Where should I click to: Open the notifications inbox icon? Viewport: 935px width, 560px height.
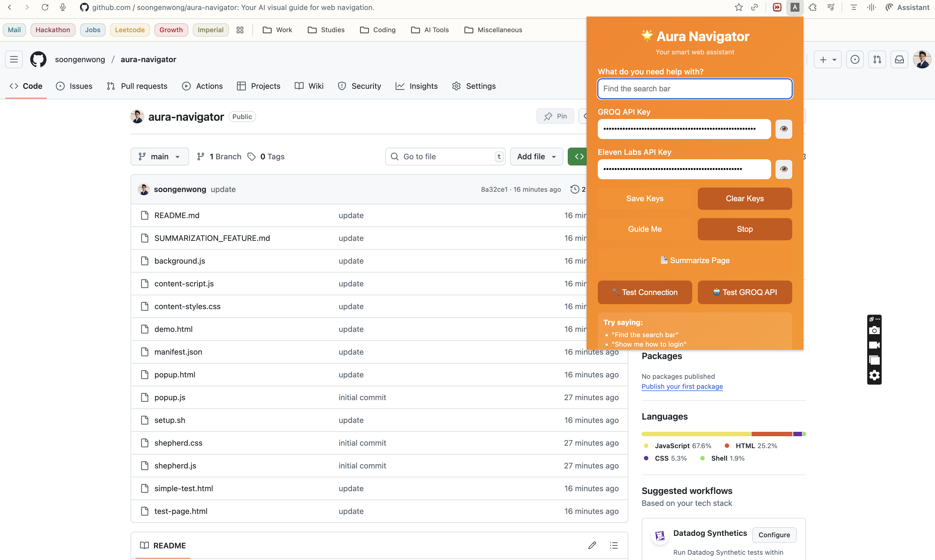tap(899, 59)
